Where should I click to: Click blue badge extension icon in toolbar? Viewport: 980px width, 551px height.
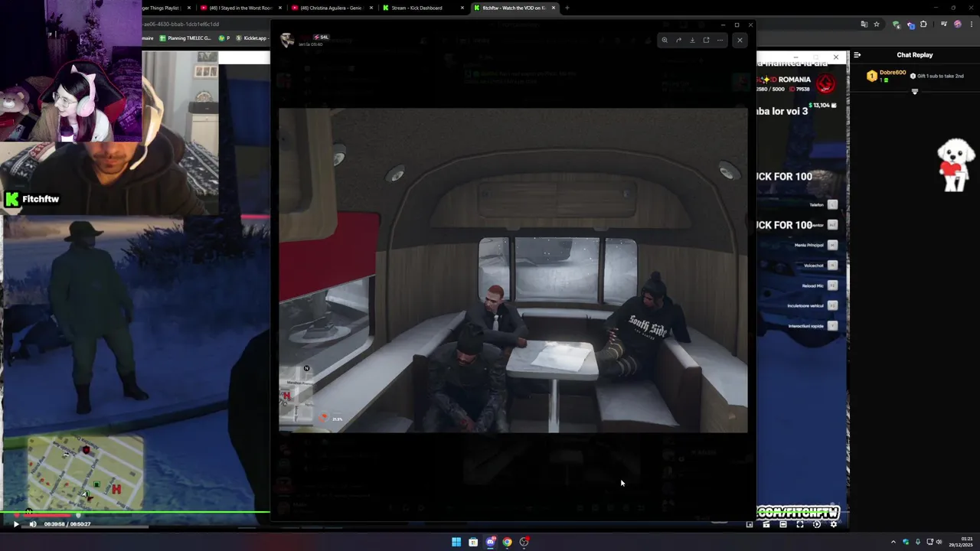[x=910, y=24]
